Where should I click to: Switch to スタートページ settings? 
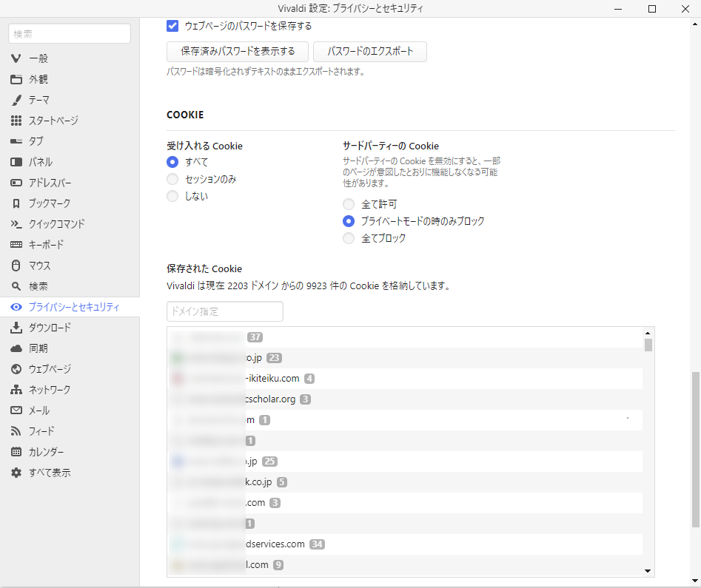(70, 121)
